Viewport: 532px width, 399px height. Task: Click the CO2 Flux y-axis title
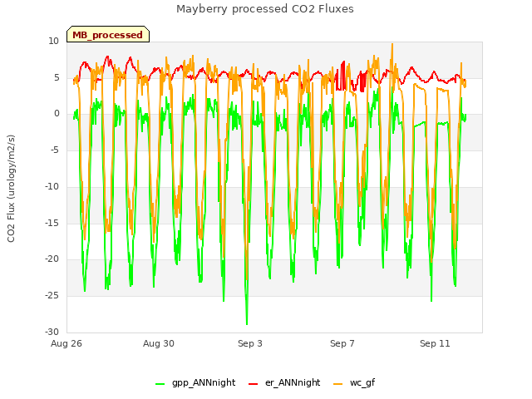pos(11,189)
